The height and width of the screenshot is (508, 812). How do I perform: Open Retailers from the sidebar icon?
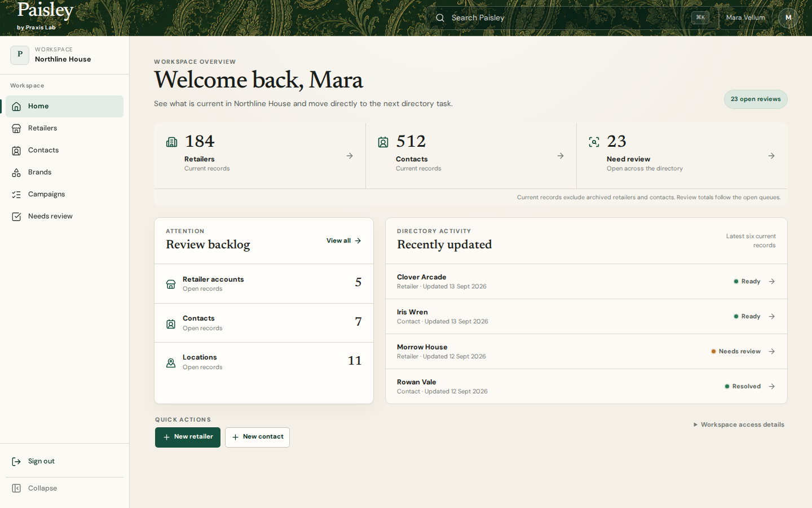16,129
